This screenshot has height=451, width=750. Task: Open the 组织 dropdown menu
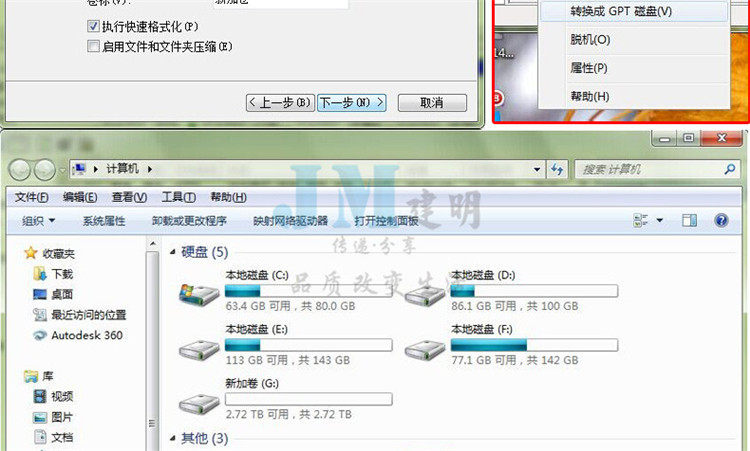pos(38,221)
